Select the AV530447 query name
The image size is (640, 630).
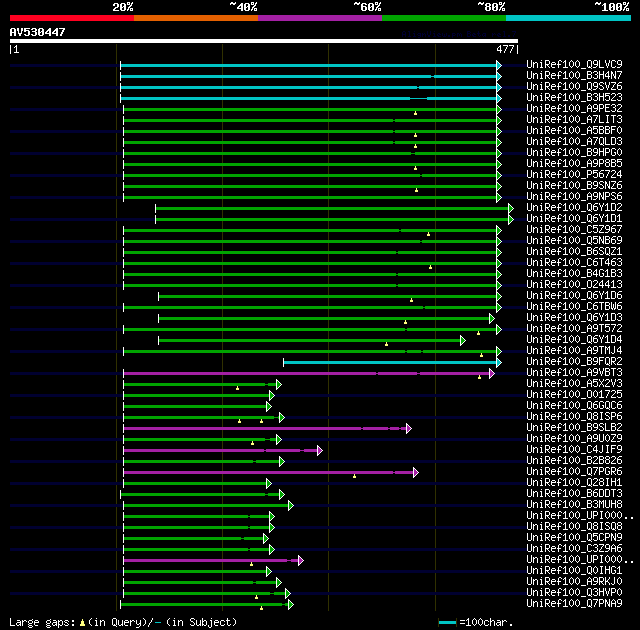point(38,32)
